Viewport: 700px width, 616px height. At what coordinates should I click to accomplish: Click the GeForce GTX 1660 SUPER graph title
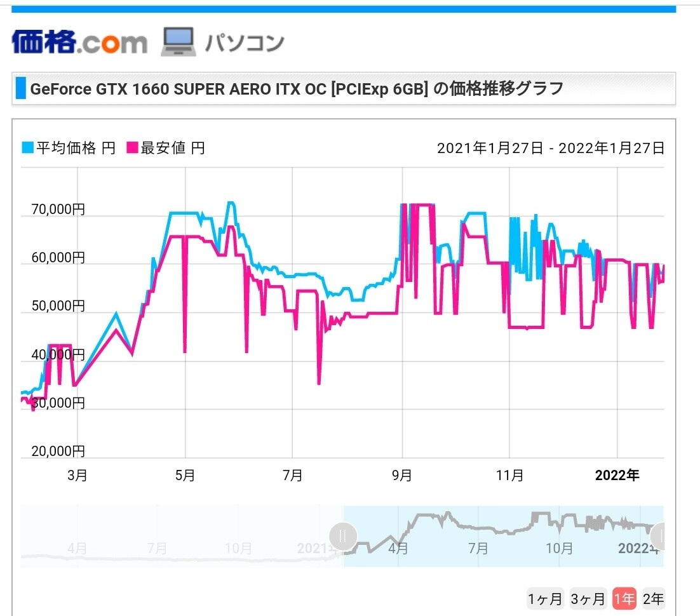(297, 89)
